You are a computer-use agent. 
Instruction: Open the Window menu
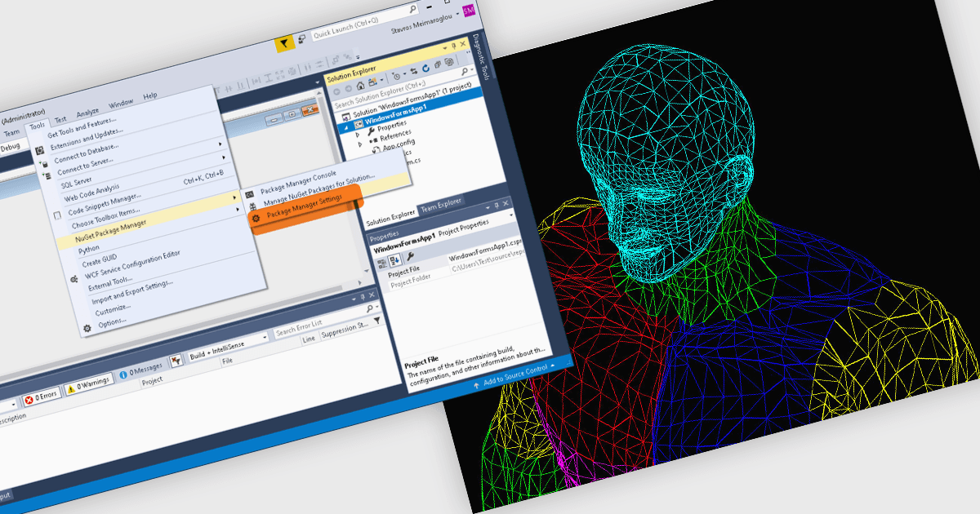(x=121, y=103)
